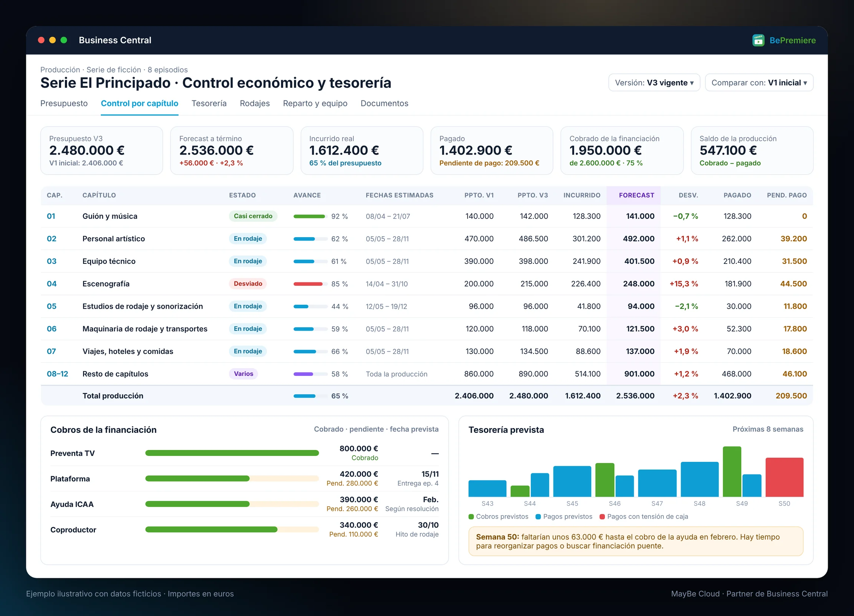Switch to the Presupuesto tab
This screenshot has height=616, width=854.
click(x=64, y=103)
